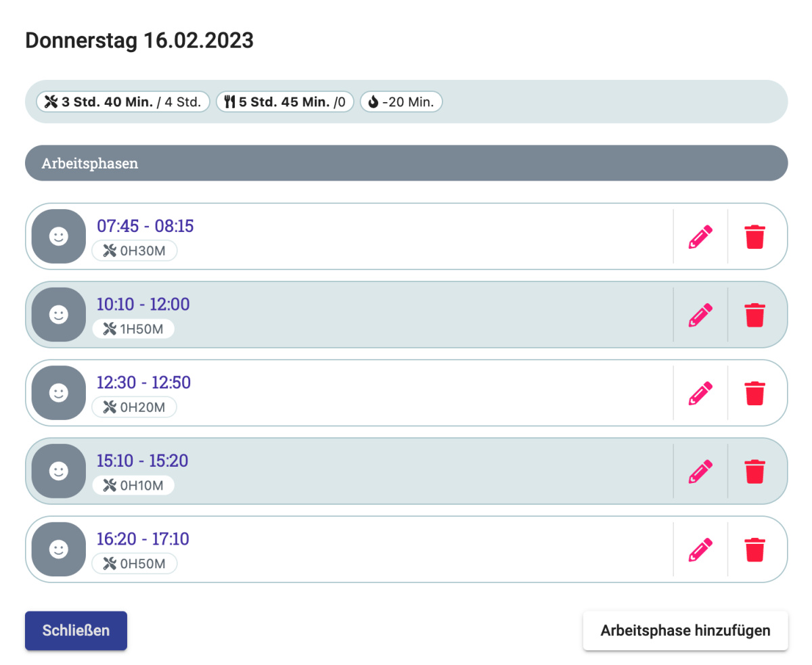Viewport: 812px width, 665px height.
Task: Delete the 15:10 - 15:20 entry
Action: tap(755, 472)
